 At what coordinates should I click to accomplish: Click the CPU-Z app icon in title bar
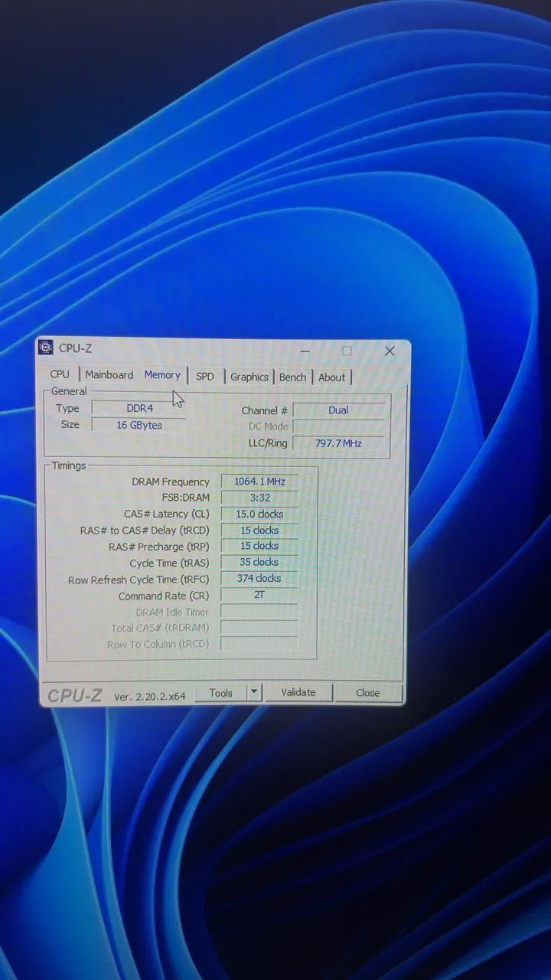pos(46,348)
